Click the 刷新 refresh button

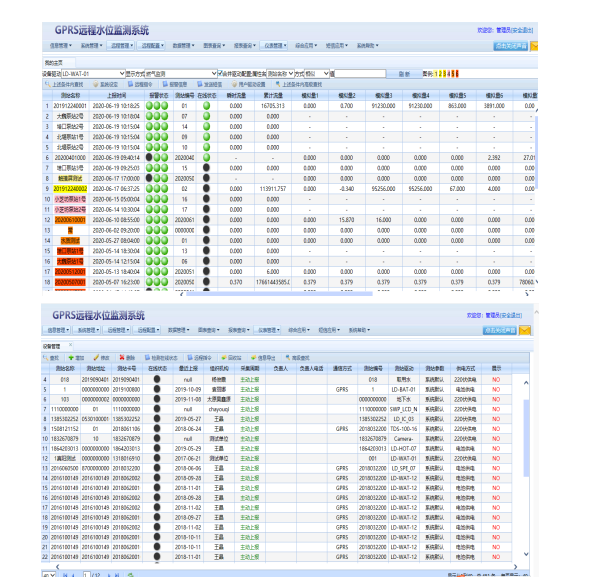(404, 74)
